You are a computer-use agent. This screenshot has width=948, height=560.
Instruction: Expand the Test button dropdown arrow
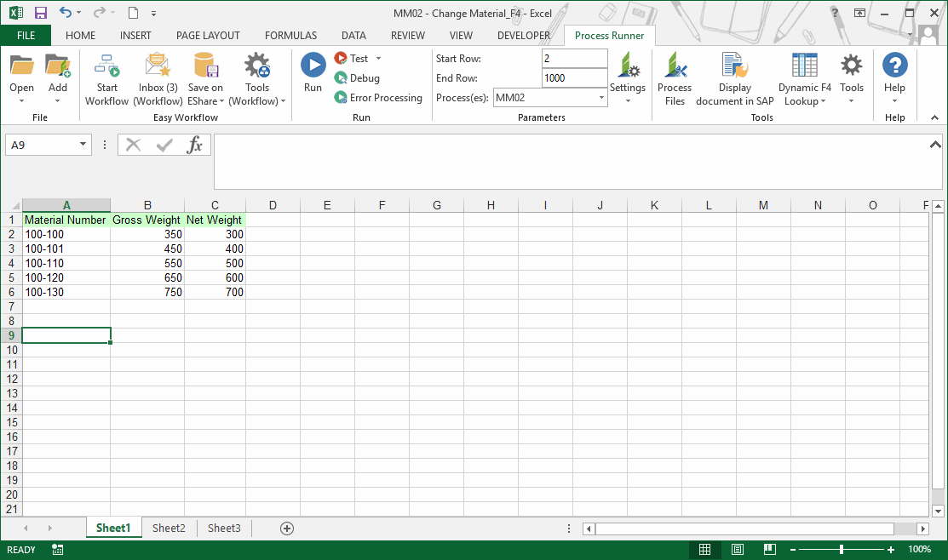378,59
